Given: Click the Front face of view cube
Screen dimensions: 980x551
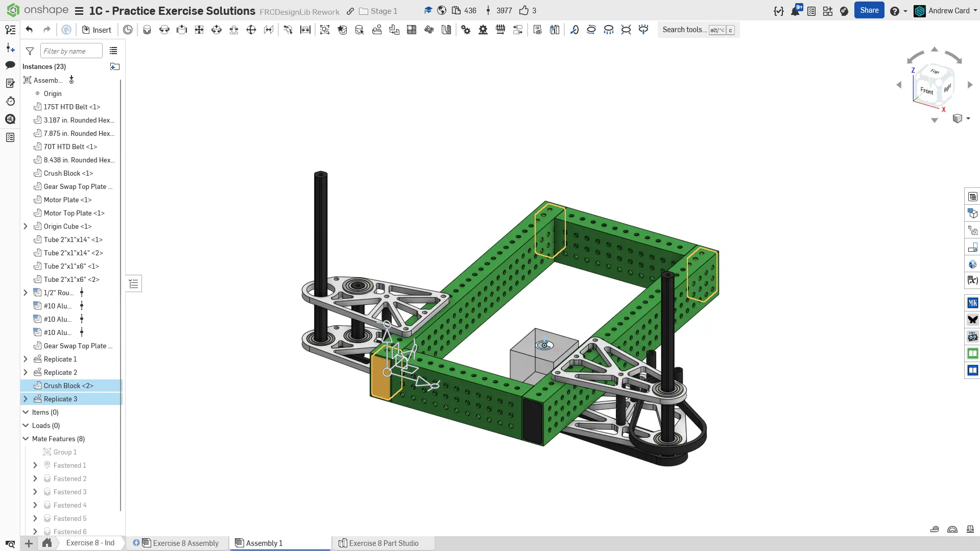Looking at the screenshot, I should click(x=926, y=91).
